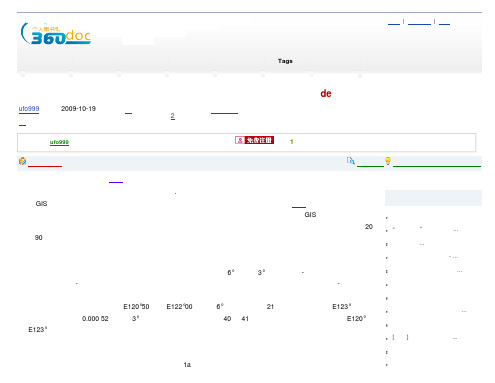The width and height of the screenshot is (495, 383).
Task: Click the light blue sidebar header box
Action: [x=433, y=198]
